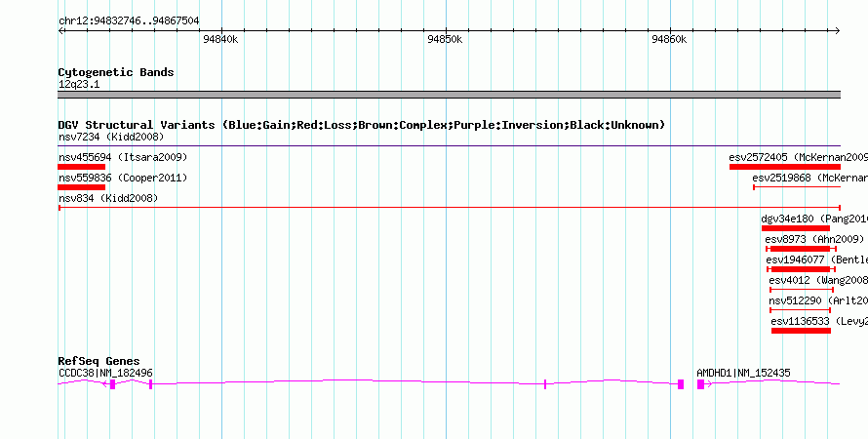868x439 pixels.
Task: Open the esv2572405 variant label
Action: coord(798,157)
